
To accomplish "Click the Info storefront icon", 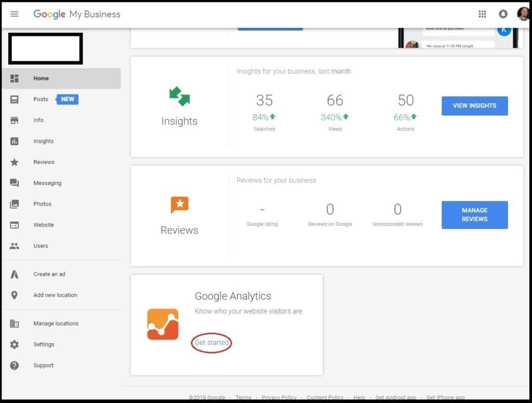I will 14,120.
